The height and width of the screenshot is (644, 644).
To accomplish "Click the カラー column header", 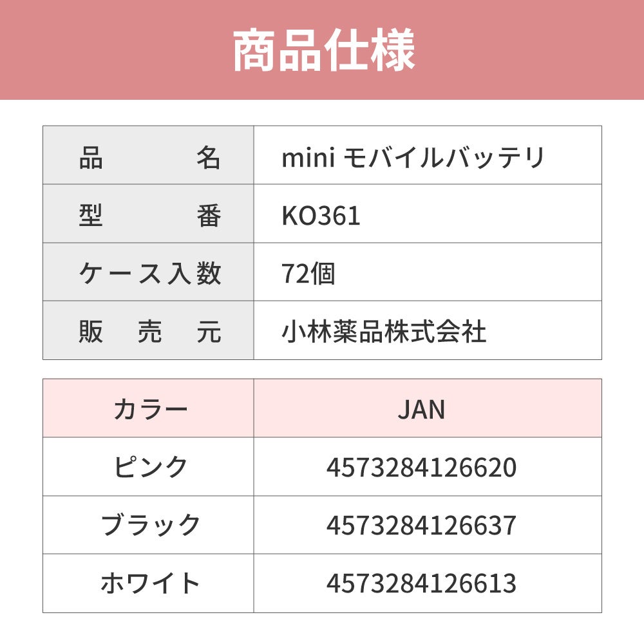I will point(150,410).
